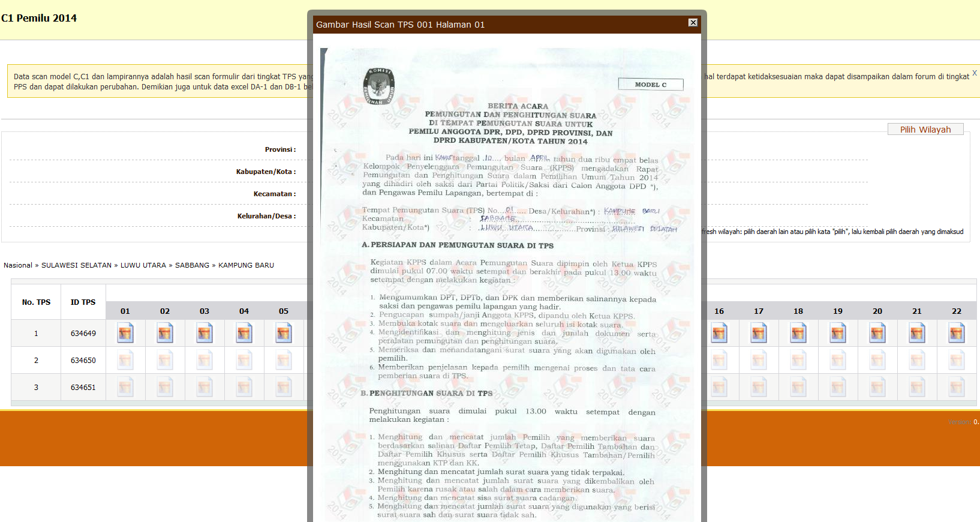Open scan page 16 for TPS 1
Viewport: 980px width, 522px height.
[x=719, y=333]
